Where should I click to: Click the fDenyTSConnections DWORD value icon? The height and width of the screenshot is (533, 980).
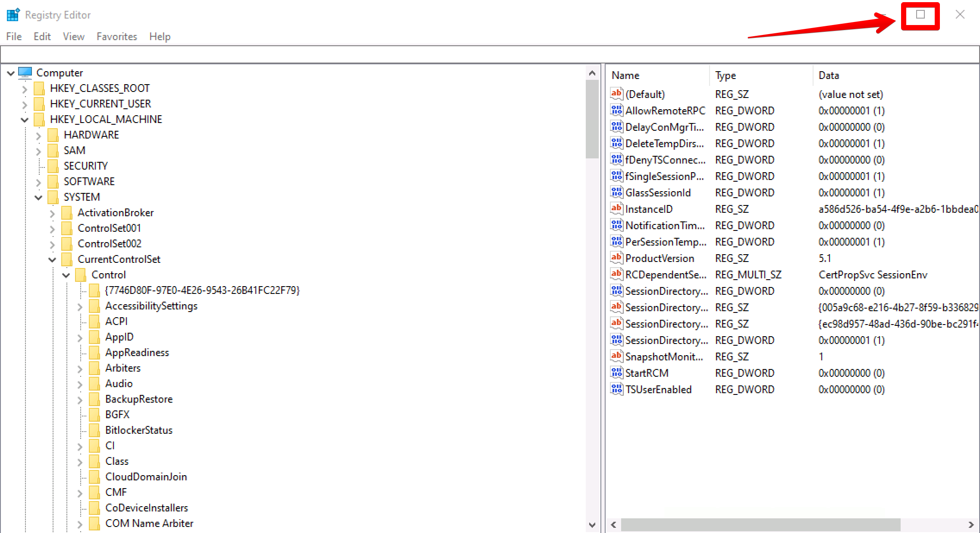pyautogui.click(x=616, y=160)
